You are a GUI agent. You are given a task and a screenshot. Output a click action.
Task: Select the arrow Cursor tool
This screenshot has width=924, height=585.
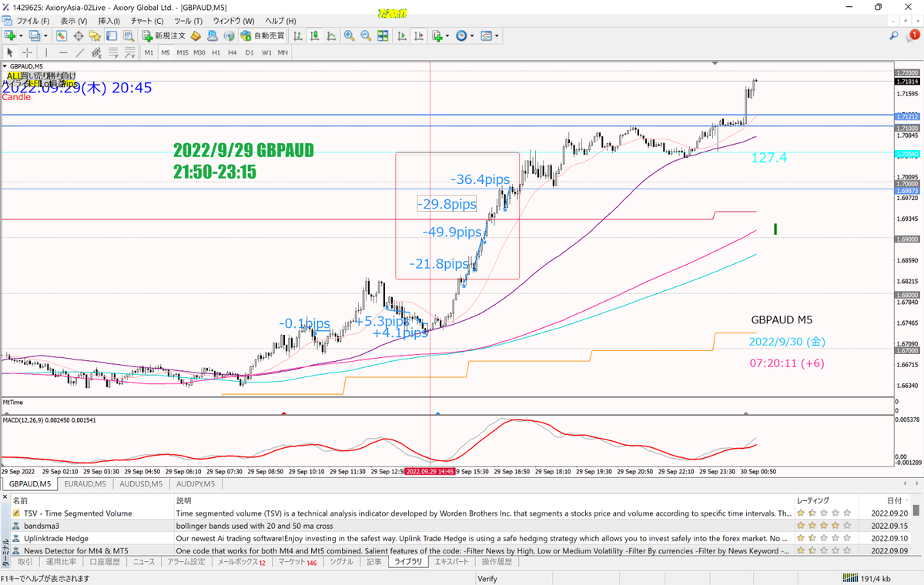[x=11, y=52]
